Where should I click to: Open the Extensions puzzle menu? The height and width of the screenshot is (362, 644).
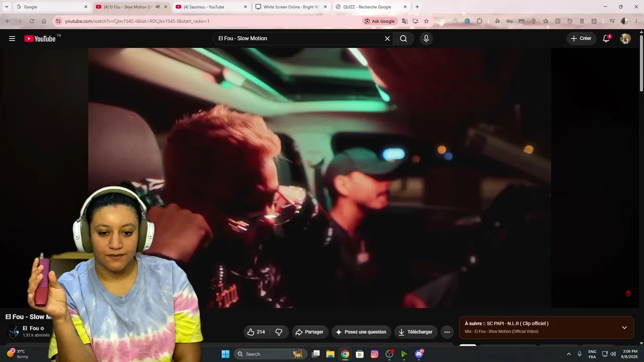(x=479, y=21)
